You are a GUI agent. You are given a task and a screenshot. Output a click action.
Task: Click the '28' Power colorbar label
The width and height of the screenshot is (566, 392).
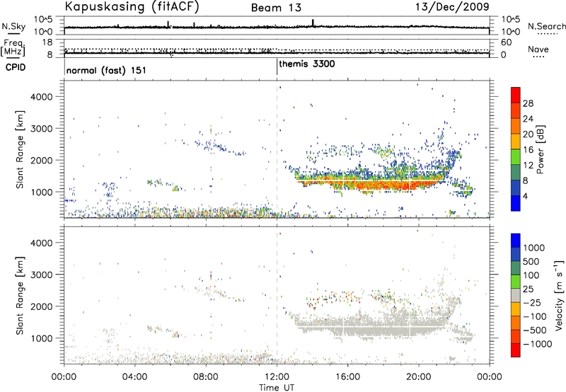click(528, 103)
